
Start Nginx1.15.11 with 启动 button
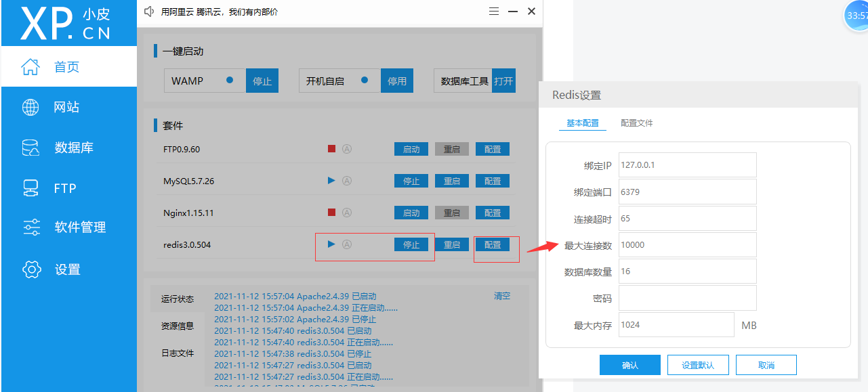411,213
